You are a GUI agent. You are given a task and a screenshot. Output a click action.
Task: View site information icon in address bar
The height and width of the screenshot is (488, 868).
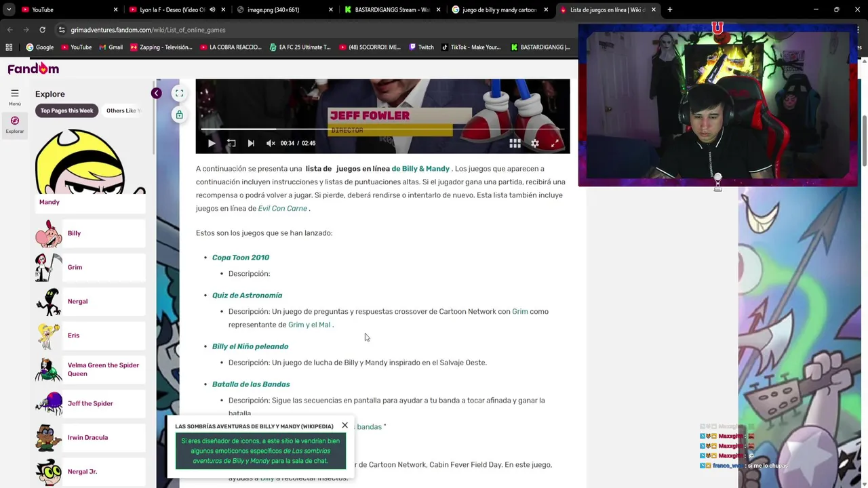(62, 30)
